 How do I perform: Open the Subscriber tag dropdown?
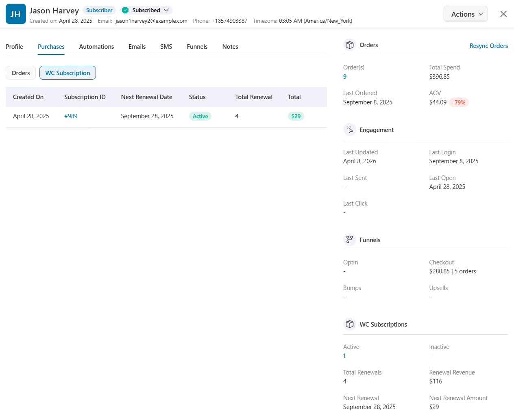point(99,10)
